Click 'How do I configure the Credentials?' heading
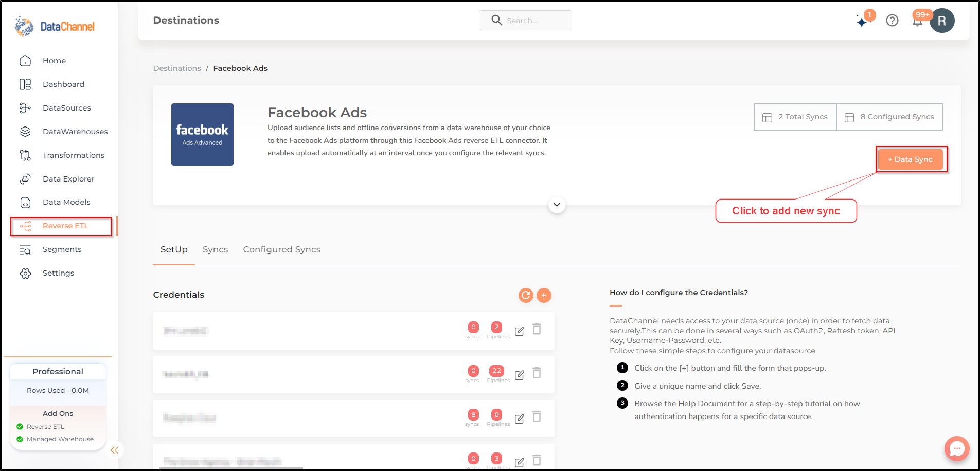980x471 pixels. (x=679, y=293)
